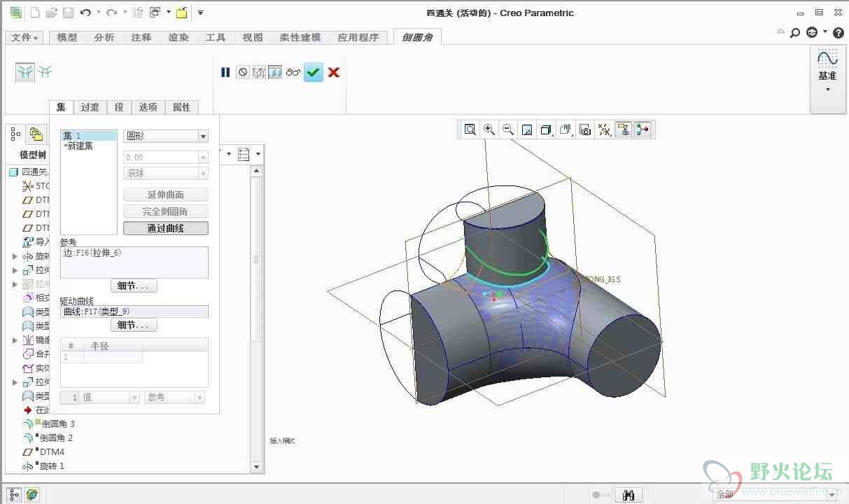The image size is (849, 504).
Task: Switch to the 工具 ribbon tab
Action: (216, 38)
